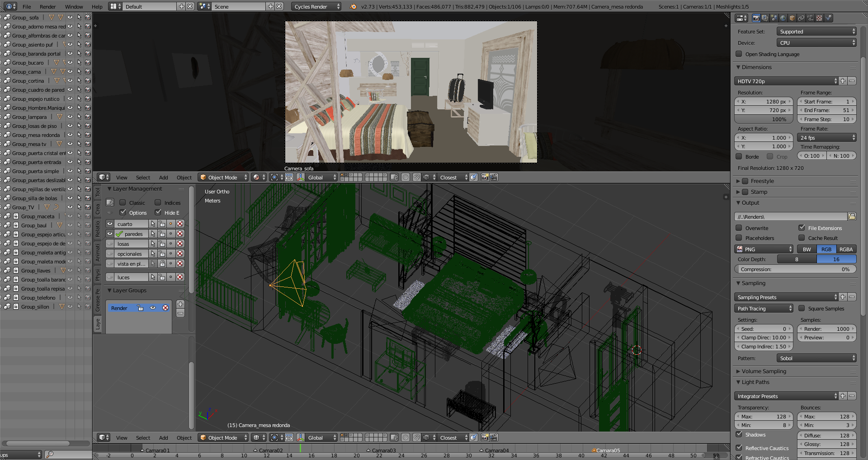Switch to the Grease Pencil sidebar tab
This screenshot has width=868, height=460.
point(98,300)
